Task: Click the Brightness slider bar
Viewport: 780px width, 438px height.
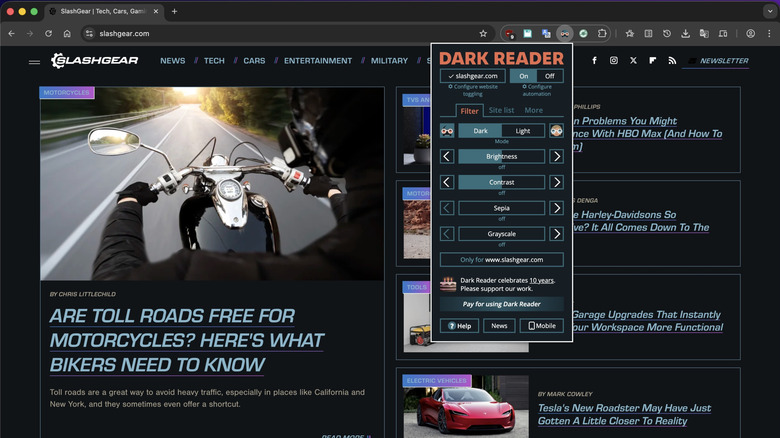Action: click(x=501, y=156)
